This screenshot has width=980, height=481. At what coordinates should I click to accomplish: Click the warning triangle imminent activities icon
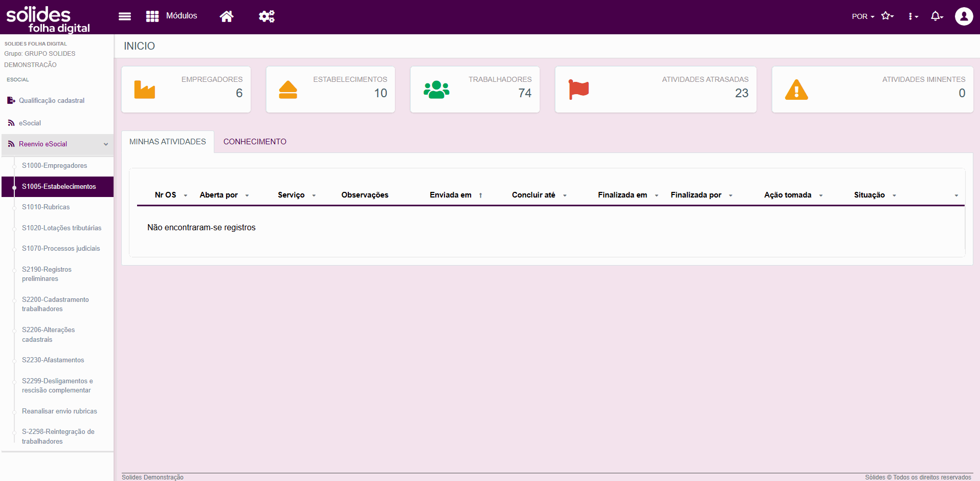coord(796,90)
